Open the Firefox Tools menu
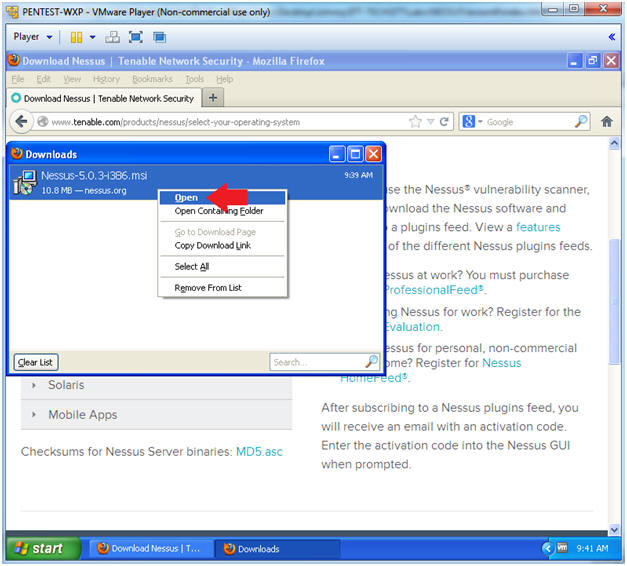Screen dimensions: 627x566 pyautogui.click(x=194, y=79)
